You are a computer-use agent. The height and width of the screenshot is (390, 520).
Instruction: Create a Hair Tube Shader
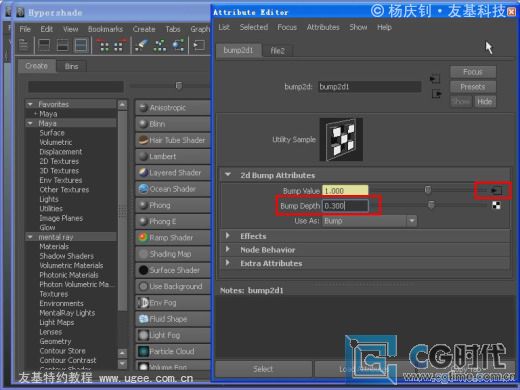click(173, 140)
